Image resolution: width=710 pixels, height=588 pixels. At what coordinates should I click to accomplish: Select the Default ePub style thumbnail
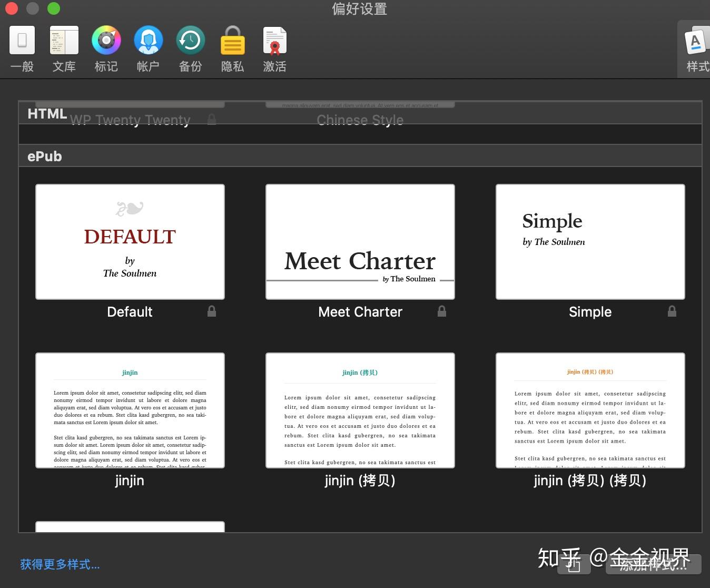(130, 242)
